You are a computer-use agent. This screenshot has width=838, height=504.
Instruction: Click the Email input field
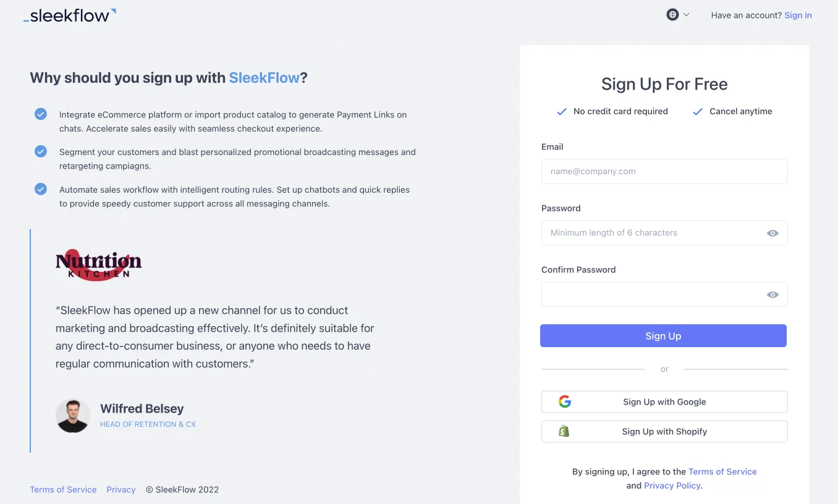(x=664, y=171)
